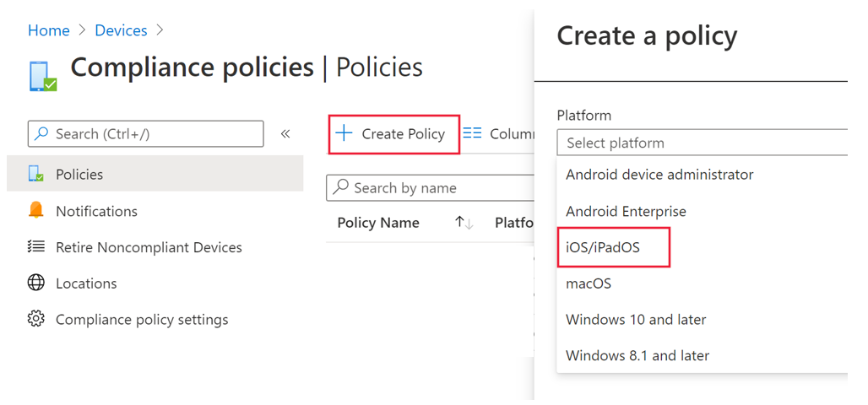Select Windows 10 and later option
Image resolution: width=868 pixels, height=405 pixels.
(x=636, y=320)
